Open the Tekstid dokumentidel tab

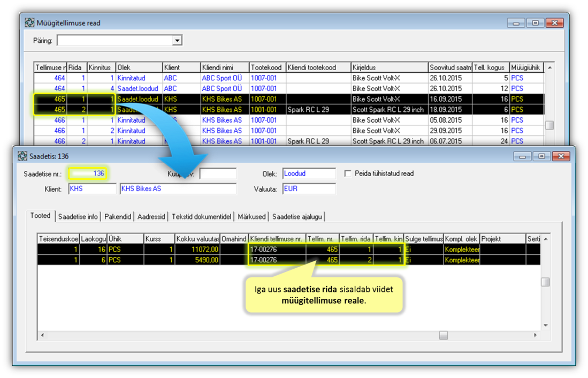201,217
